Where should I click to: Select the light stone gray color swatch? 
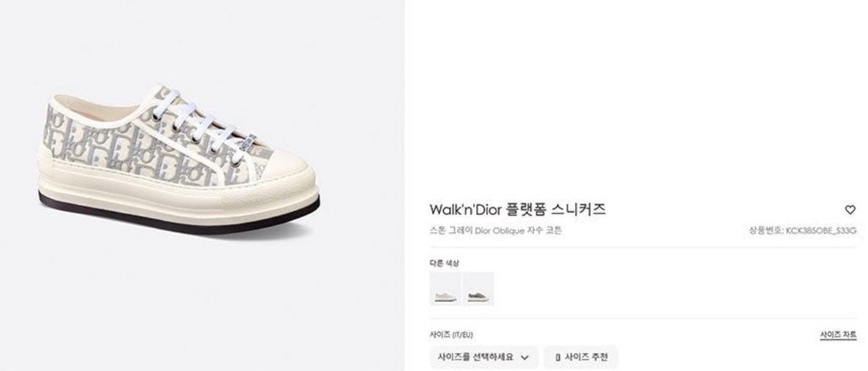click(x=445, y=289)
